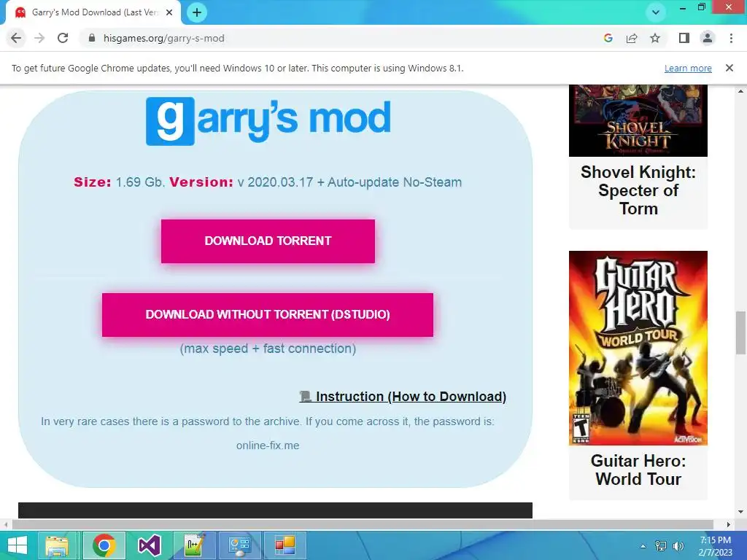The image size is (747, 560).
Task: Click the horizontal scrollbar thumb
Action: pyautogui.click(x=363, y=525)
